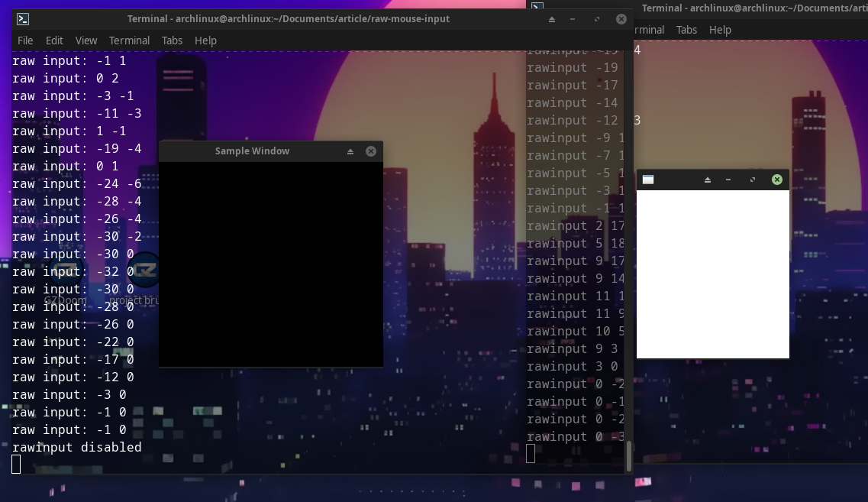The height and width of the screenshot is (502, 868).
Task: Open the View menu
Action: [x=86, y=40]
